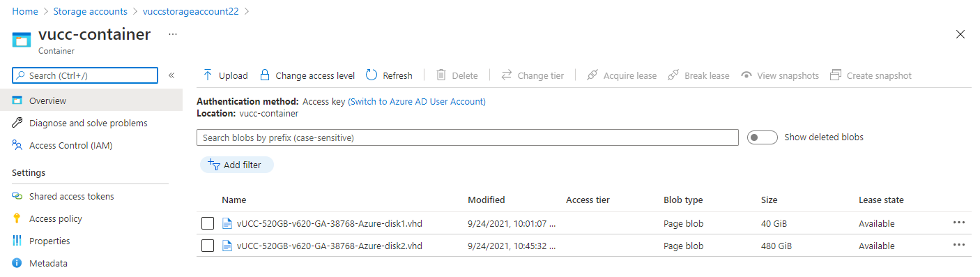The width and height of the screenshot is (980, 277).
Task: Click the disk1.vhd file icon
Action: (227, 223)
